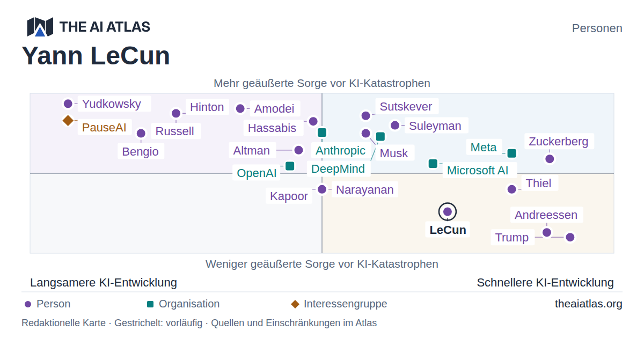Click the Meta organisation square
The width and height of the screenshot is (644, 338).
512,153
